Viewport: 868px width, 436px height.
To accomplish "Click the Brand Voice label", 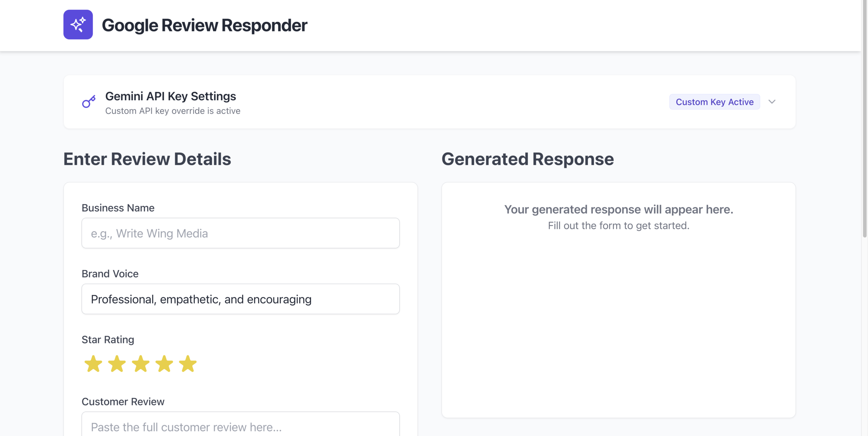I will click(110, 274).
